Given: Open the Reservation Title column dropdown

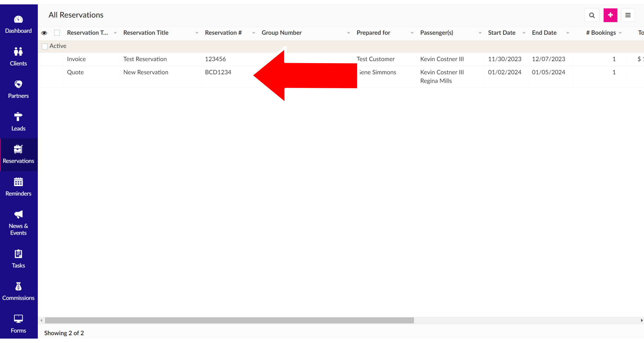Looking at the screenshot, I should click(197, 33).
